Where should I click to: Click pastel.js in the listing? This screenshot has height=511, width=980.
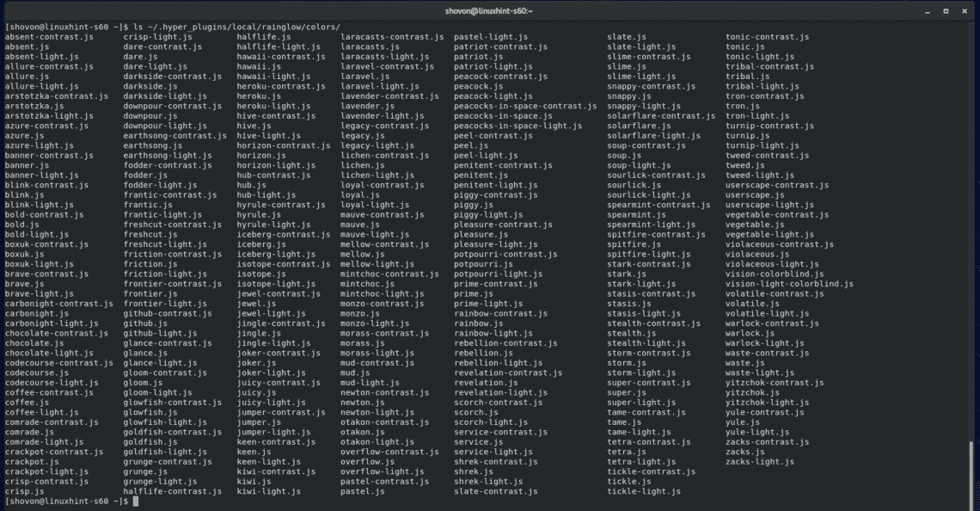362,491
